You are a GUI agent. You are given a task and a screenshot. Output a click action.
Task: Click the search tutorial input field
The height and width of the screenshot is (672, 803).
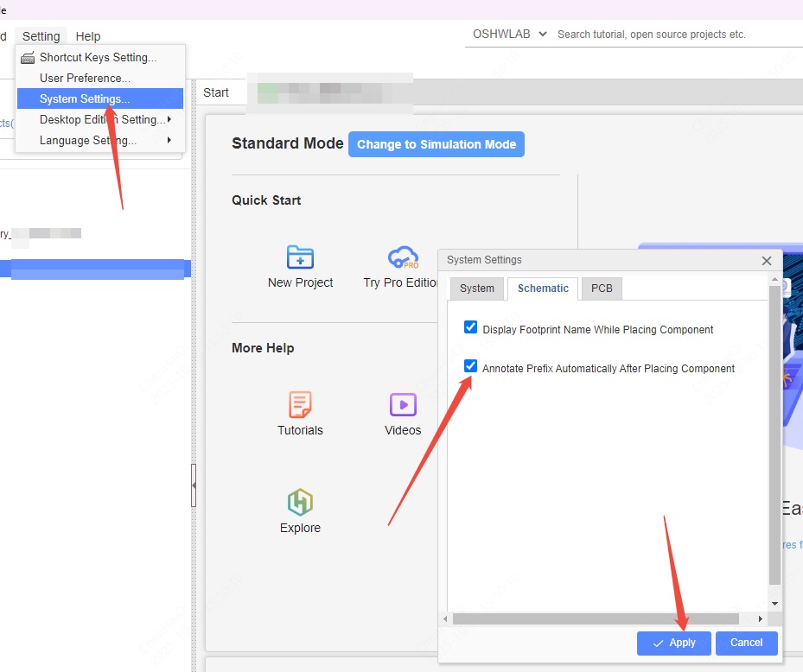pos(674,35)
